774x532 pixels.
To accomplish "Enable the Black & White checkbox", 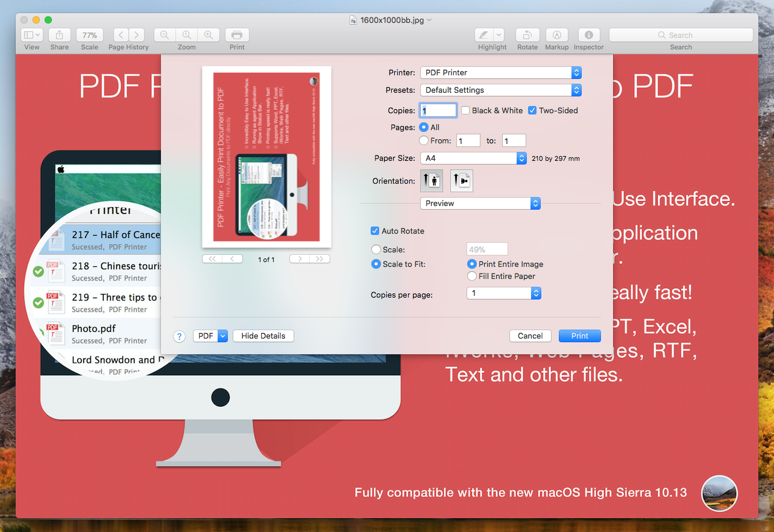I will tap(465, 110).
